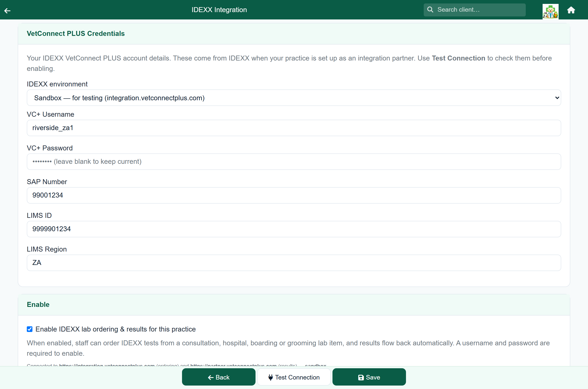Click the Back button at the bottom
Viewport: 588px width, 389px height.
[219, 377]
